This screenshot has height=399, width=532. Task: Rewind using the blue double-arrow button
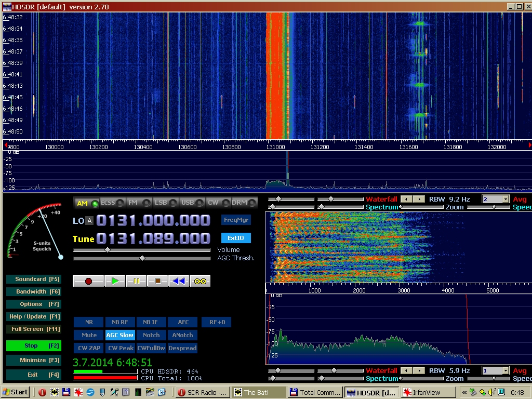[179, 281]
